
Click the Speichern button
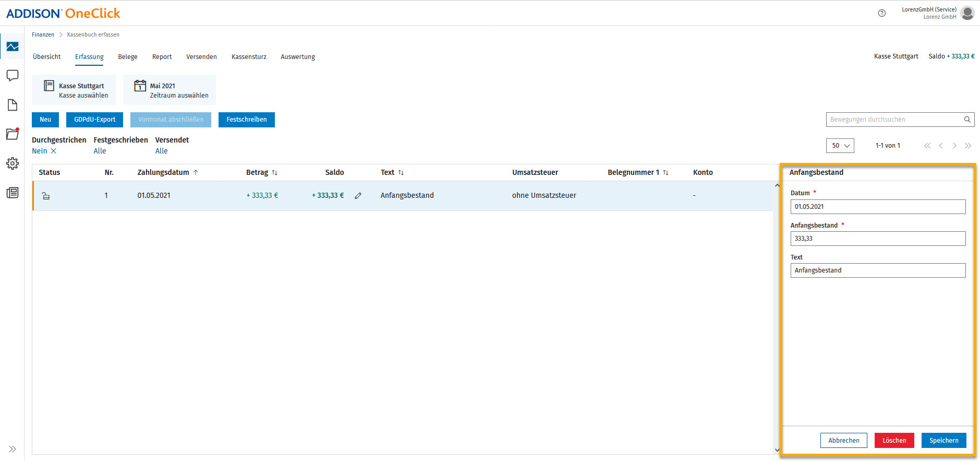944,441
